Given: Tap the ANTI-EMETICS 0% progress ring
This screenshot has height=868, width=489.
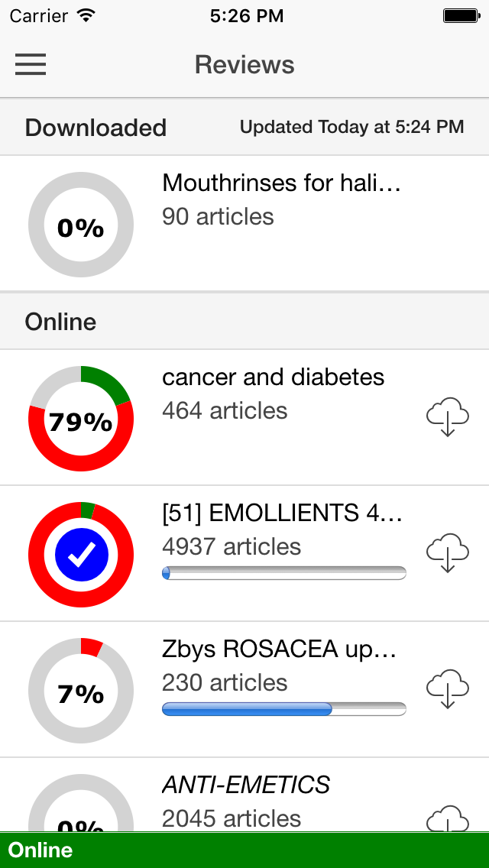Looking at the screenshot, I should 81,803.
